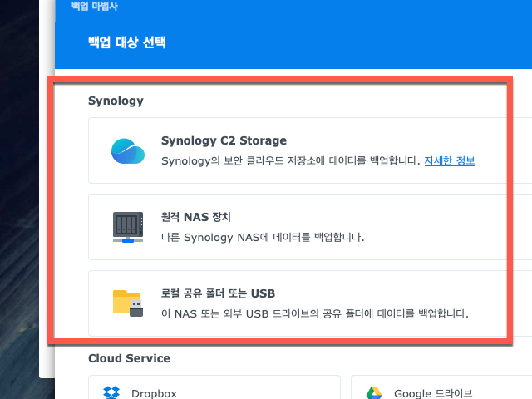
Task: Choose 원격 NAS 장치 backup option
Action: (310, 227)
